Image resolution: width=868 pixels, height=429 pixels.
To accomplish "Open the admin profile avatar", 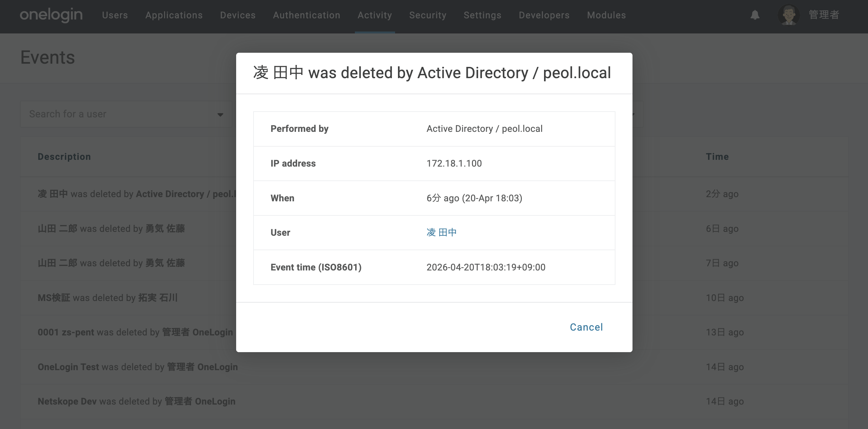I will click(x=789, y=15).
